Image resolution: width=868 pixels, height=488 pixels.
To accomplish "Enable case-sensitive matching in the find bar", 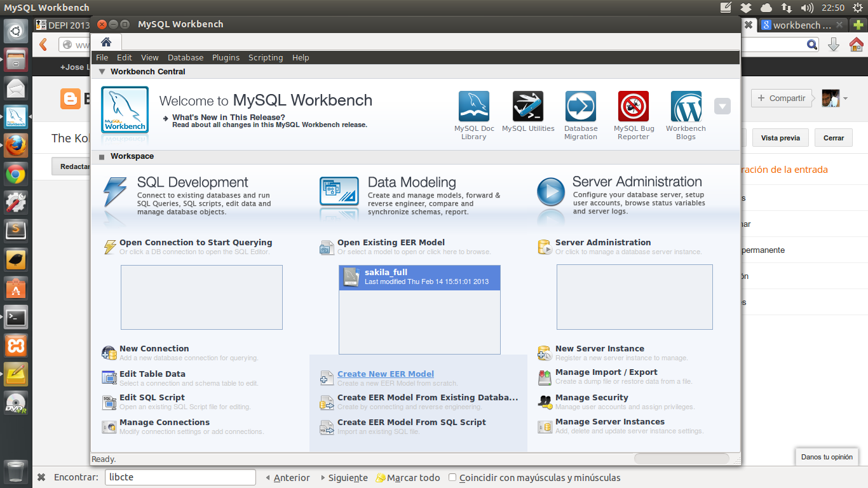I will [x=452, y=477].
